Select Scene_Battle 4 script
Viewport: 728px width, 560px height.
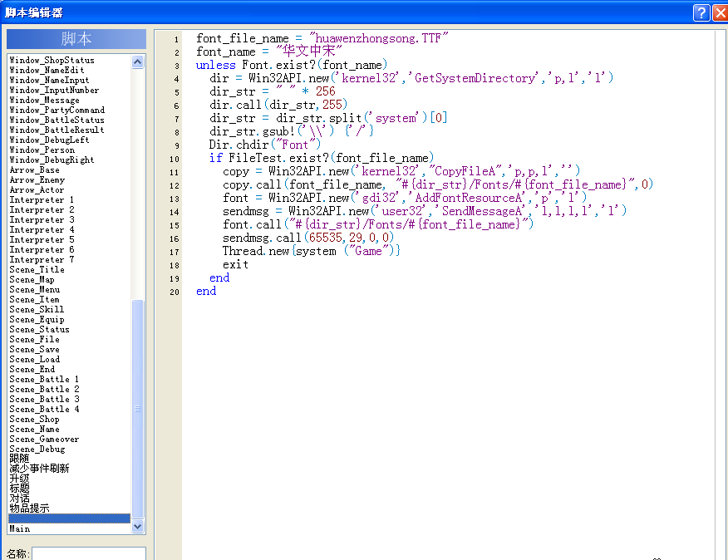click(45, 409)
